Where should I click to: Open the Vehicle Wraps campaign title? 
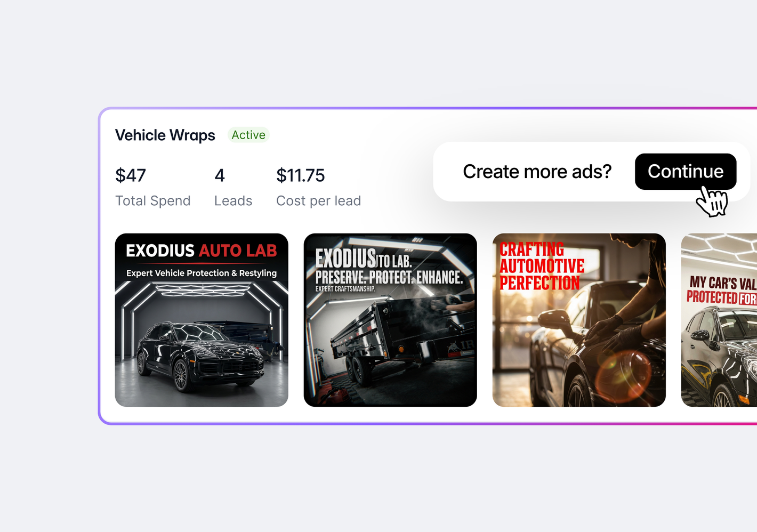(165, 135)
